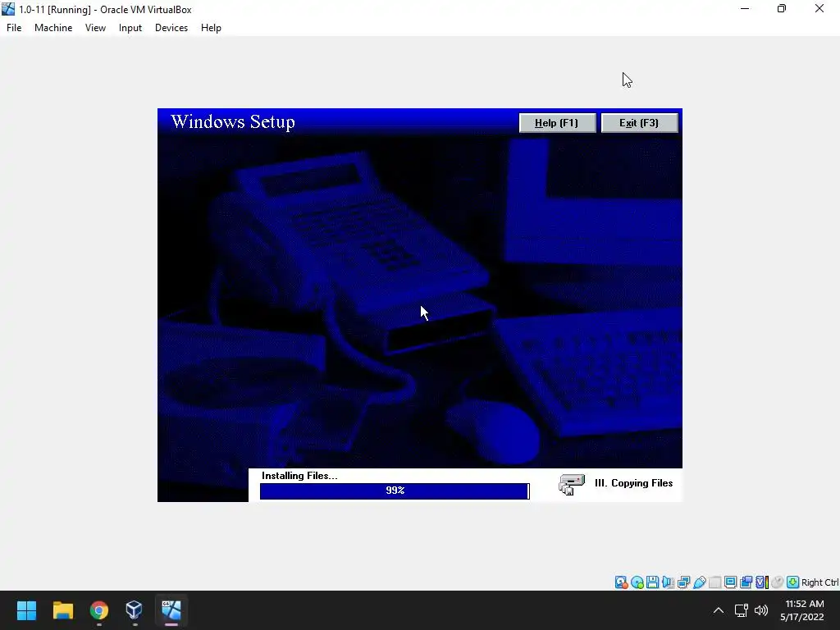Click the 99% installation progress bar

(395, 491)
